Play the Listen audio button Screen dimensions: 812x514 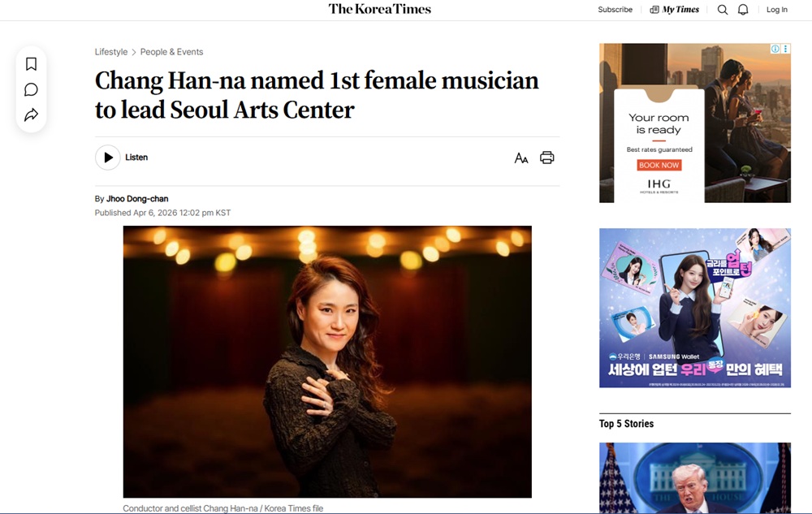point(108,158)
